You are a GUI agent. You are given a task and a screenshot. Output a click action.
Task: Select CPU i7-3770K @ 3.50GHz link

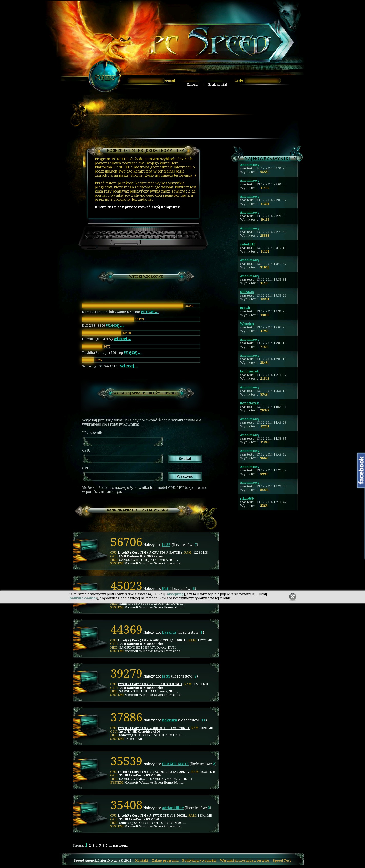tap(152, 815)
